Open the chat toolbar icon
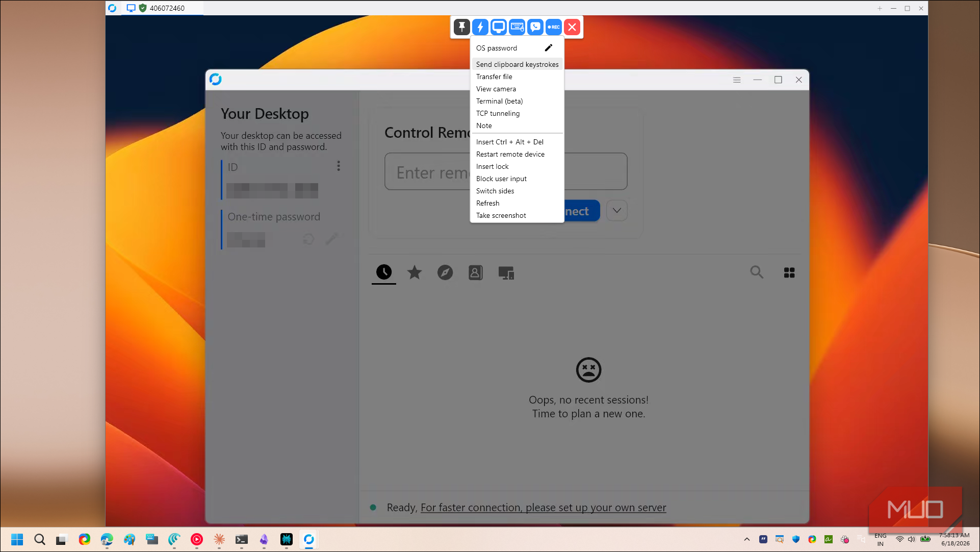Image resolution: width=980 pixels, height=552 pixels. [535, 27]
